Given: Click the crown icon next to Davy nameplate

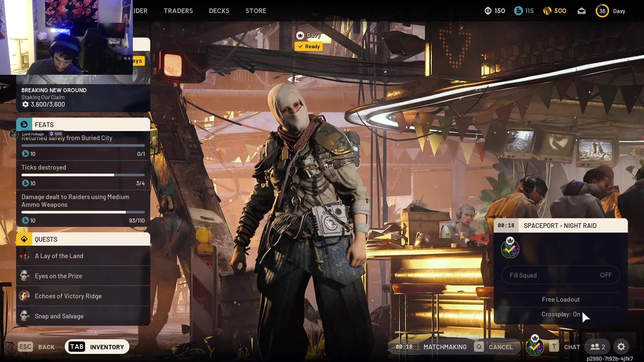Looking at the screenshot, I should point(300,36).
